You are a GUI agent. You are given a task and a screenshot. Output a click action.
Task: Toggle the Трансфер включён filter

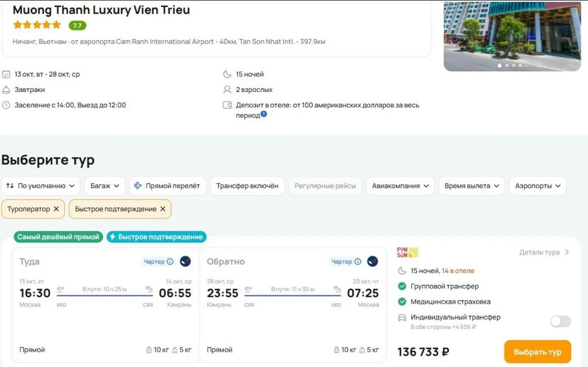(x=247, y=186)
